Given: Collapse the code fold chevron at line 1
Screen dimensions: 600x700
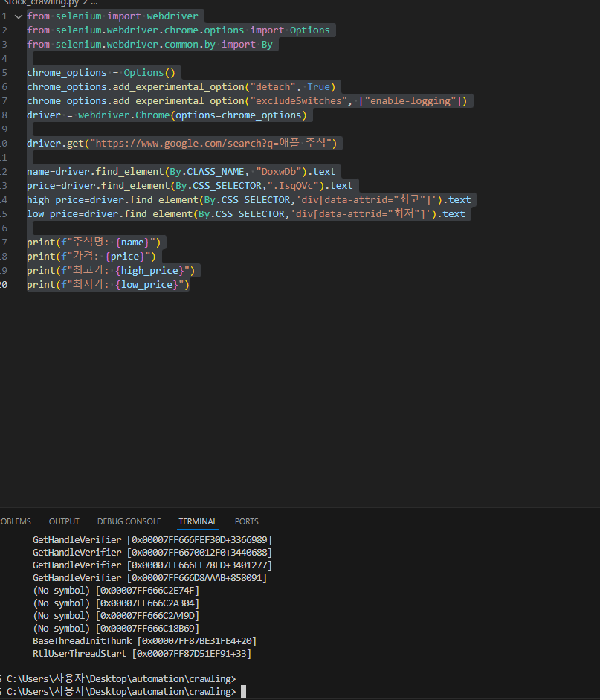Looking at the screenshot, I should (19, 16).
